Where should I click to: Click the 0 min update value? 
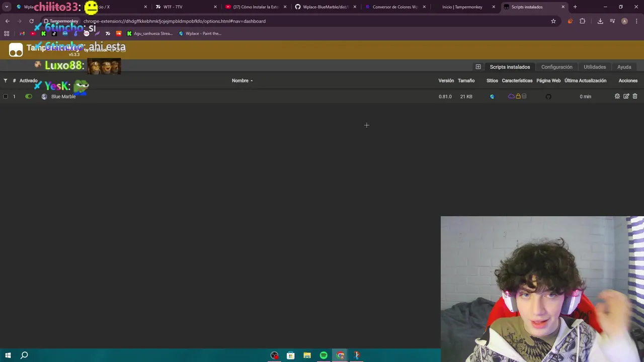pos(585,97)
